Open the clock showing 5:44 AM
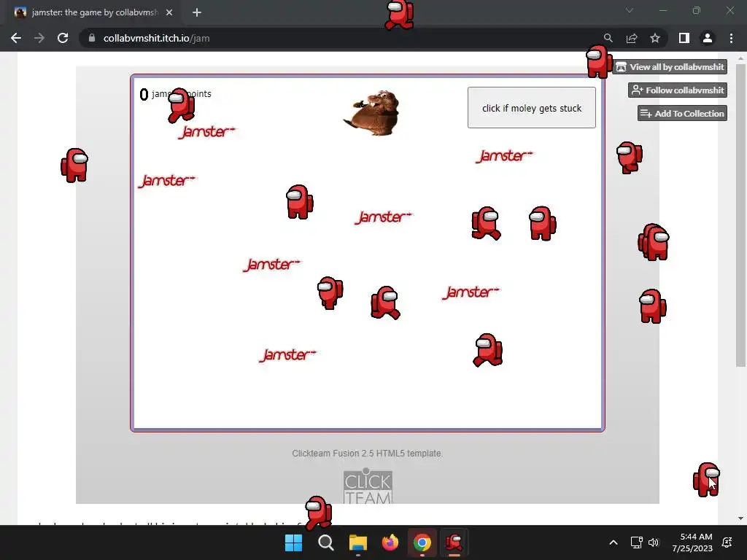This screenshot has width=747, height=560. tap(692, 542)
